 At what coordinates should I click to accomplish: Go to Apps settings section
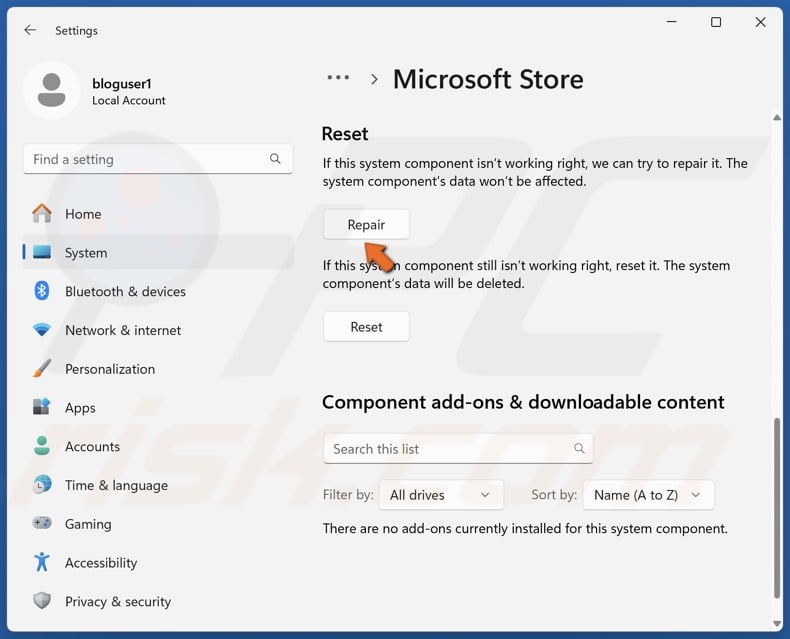tap(80, 408)
